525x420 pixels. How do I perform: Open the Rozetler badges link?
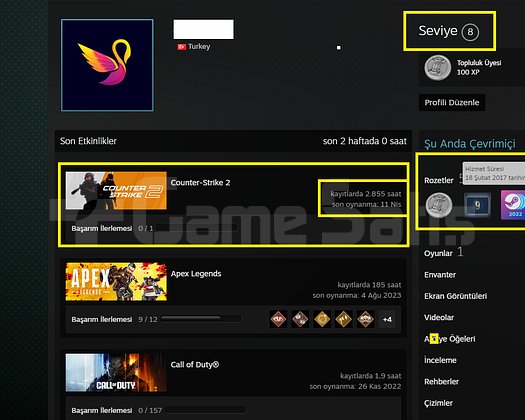(439, 181)
